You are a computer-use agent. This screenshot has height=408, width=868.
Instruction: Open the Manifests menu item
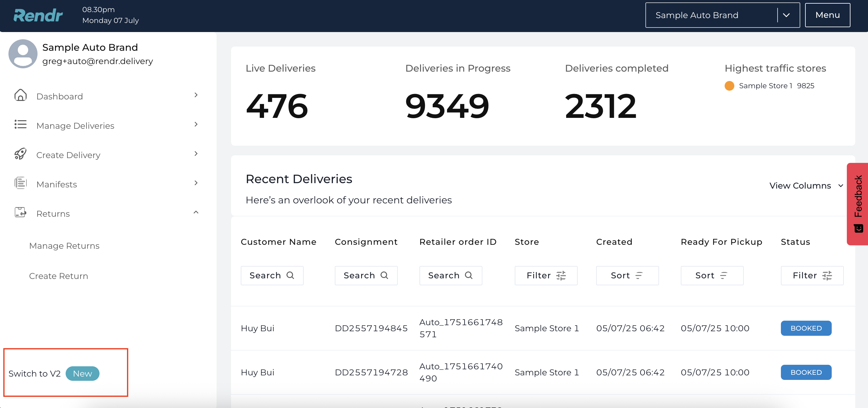pyautogui.click(x=57, y=184)
